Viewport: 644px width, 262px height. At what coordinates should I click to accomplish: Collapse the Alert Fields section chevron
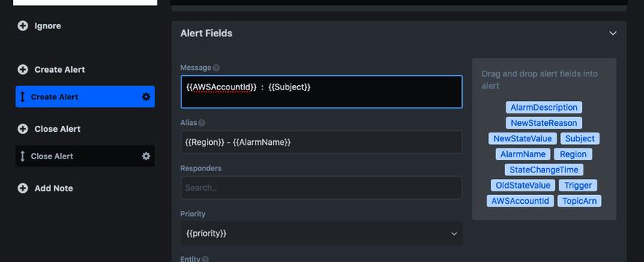(x=613, y=33)
